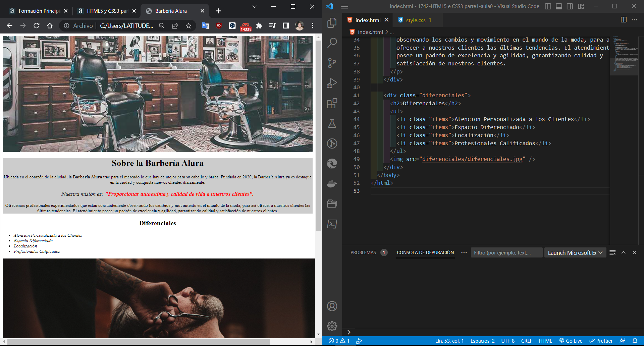The width and height of the screenshot is (644, 346).
Task: Click index.html in the breadcrumb
Action: (370, 32)
